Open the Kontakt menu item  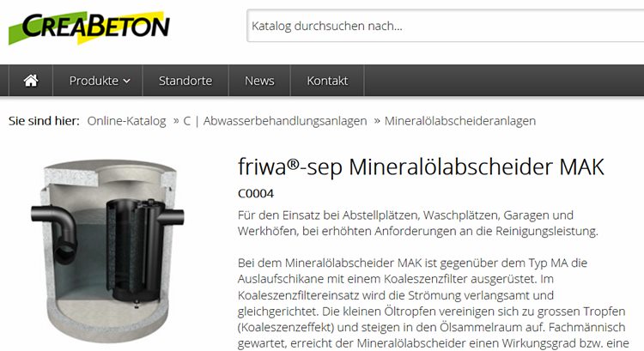pos(327,81)
